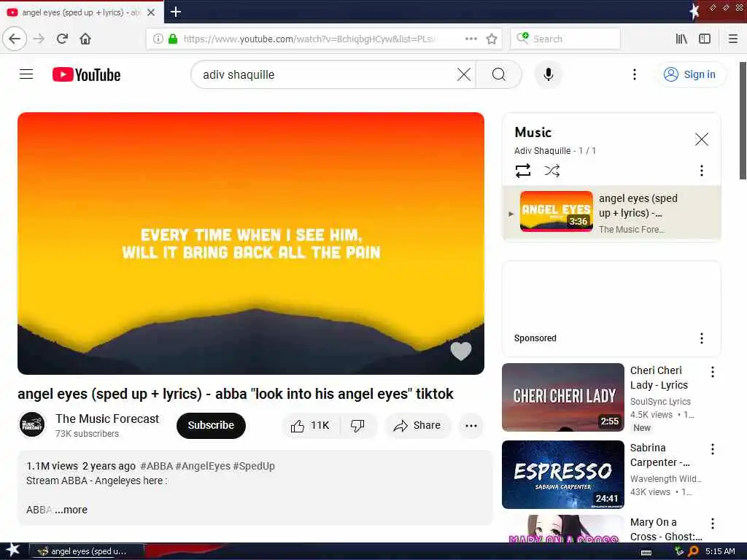Close the Music playlist panel
The height and width of the screenshot is (560, 747).
click(x=701, y=139)
